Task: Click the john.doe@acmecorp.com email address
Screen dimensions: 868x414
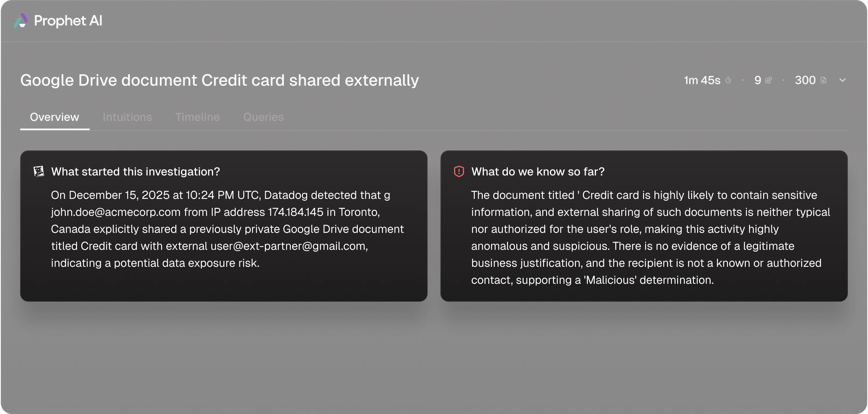Action: pyautogui.click(x=116, y=212)
